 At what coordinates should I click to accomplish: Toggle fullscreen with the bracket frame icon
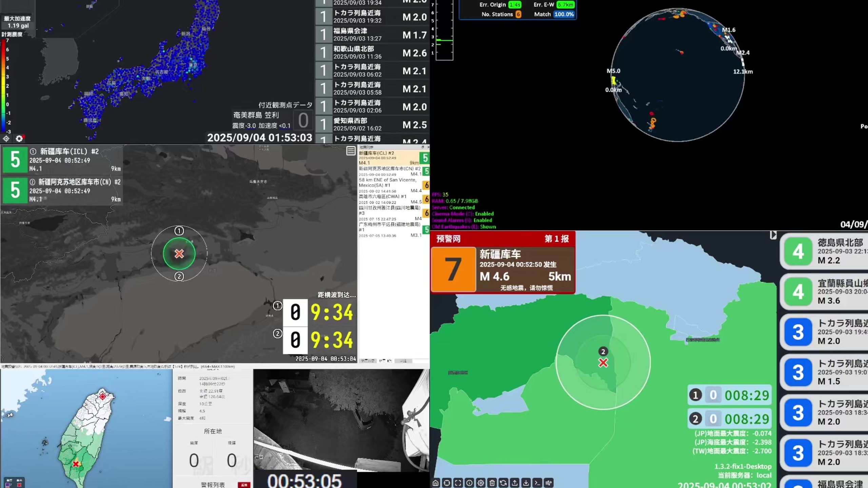tap(458, 483)
